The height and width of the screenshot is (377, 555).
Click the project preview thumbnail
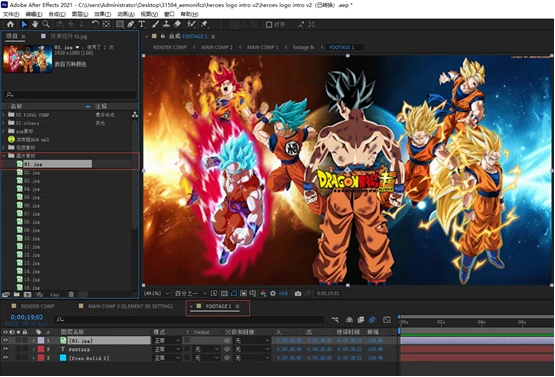(28, 59)
